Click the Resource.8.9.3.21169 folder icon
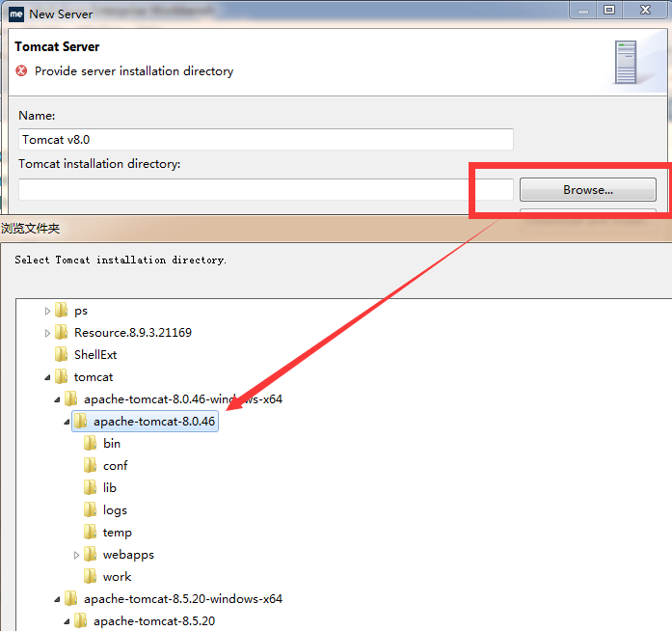 click(x=62, y=332)
